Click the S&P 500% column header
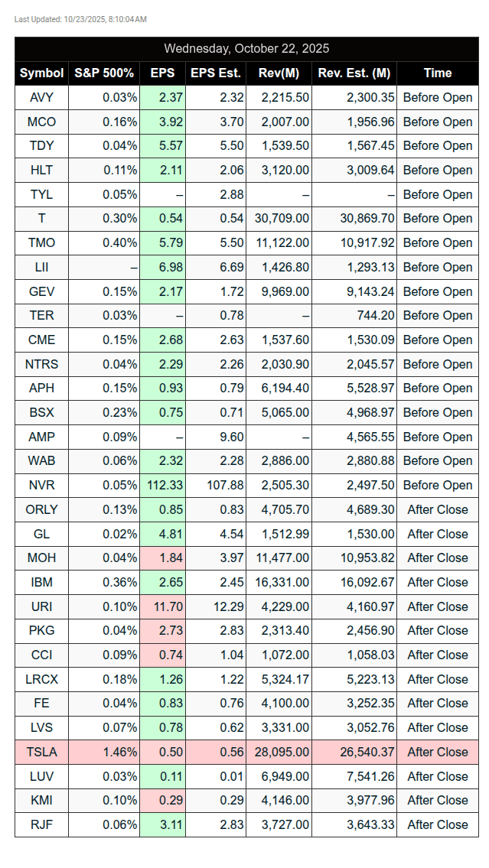Screen dimensions: 489x868 click(x=104, y=73)
